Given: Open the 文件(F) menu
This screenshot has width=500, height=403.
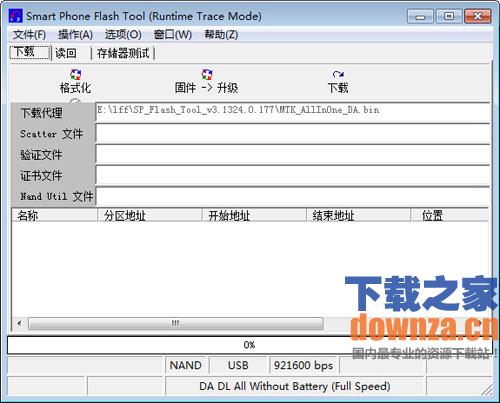Looking at the screenshot, I should (x=30, y=34).
